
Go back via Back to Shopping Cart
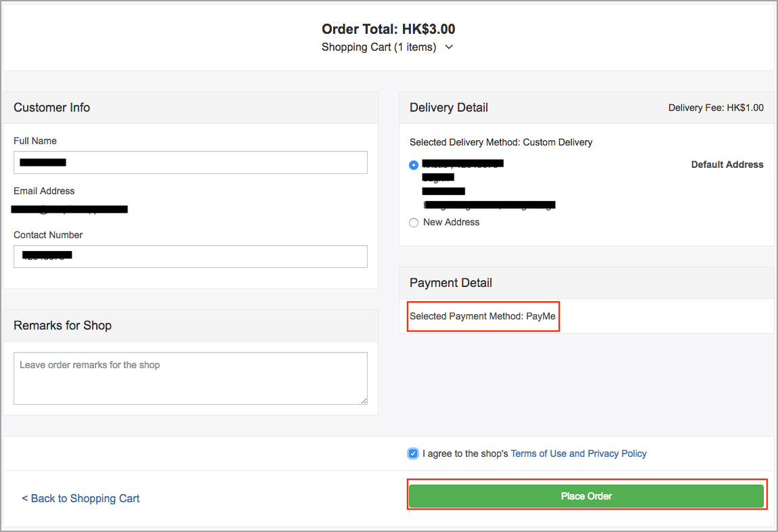tap(81, 498)
